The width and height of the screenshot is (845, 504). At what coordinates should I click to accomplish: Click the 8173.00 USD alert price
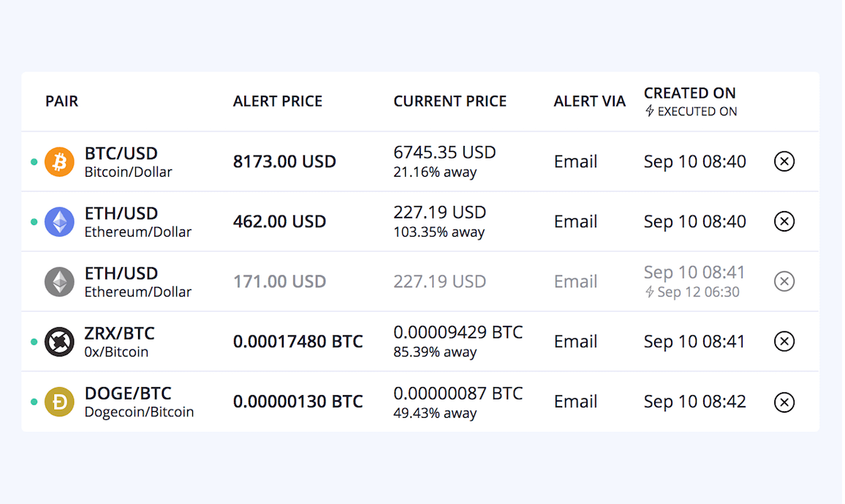point(284,161)
